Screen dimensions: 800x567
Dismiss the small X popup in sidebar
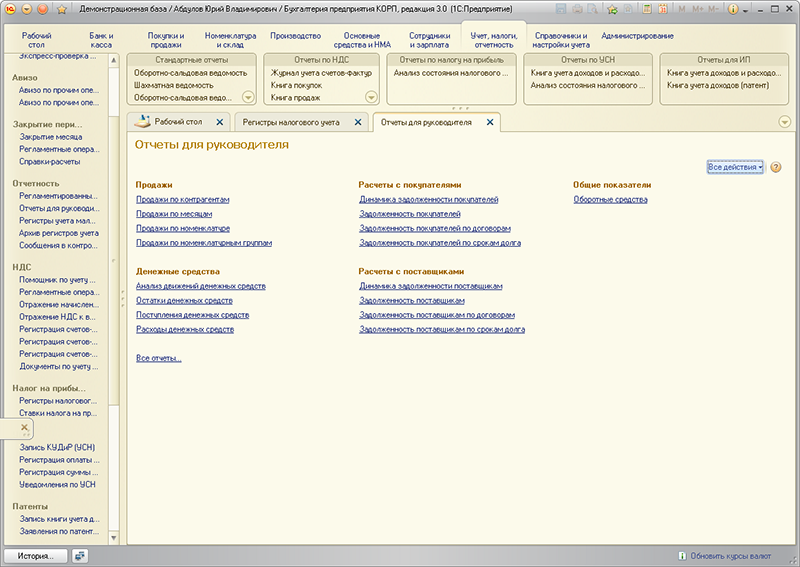(x=25, y=428)
